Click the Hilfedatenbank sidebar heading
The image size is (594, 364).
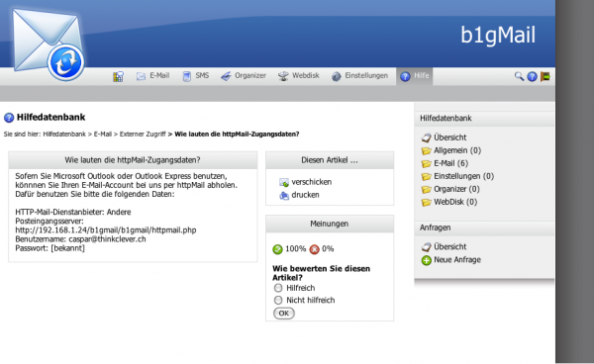[445, 119]
